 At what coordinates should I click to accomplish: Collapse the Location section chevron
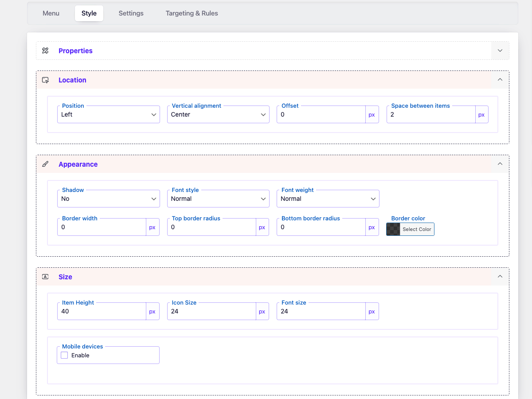click(500, 80)
